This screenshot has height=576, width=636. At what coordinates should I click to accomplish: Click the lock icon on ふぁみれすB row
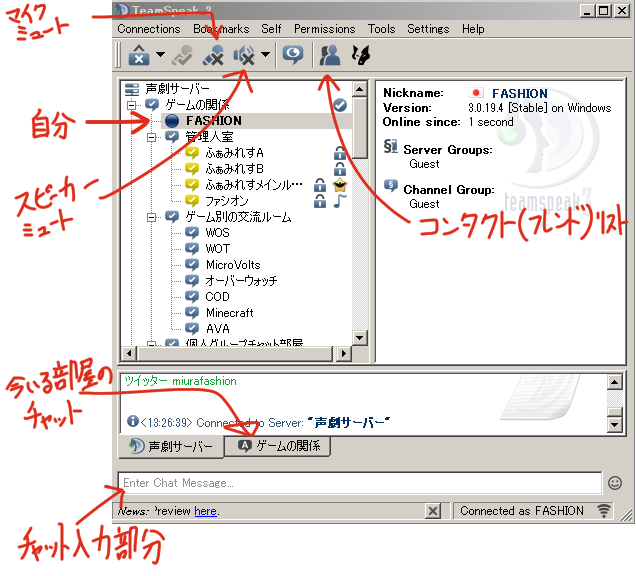pyautogui.click(x=340, y=169)
